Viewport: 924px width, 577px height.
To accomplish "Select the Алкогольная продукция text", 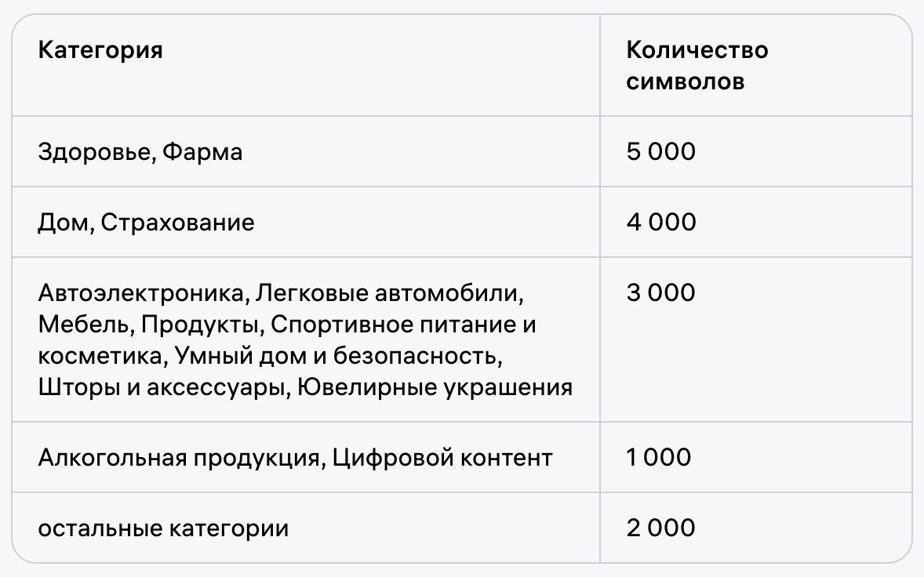I will point(179,458).
